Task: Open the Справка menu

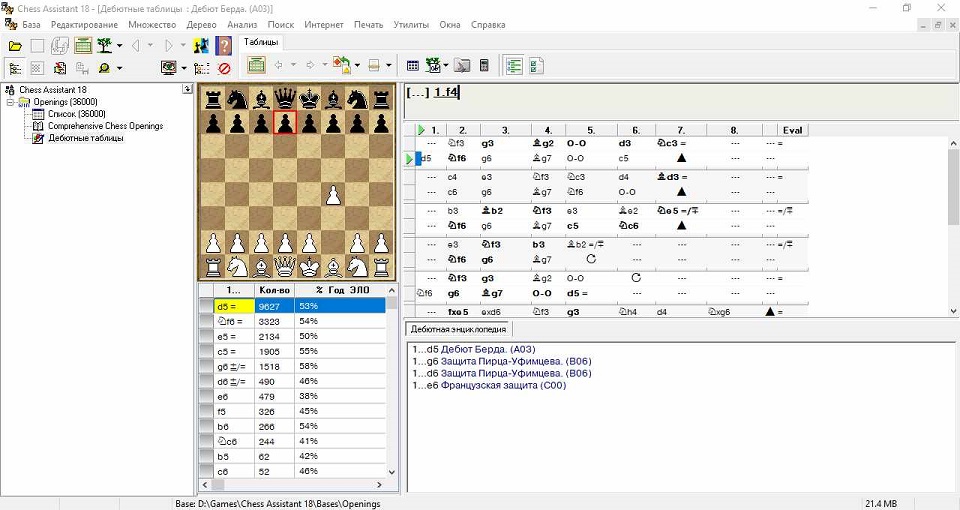Action: click(x=488, y=24)
